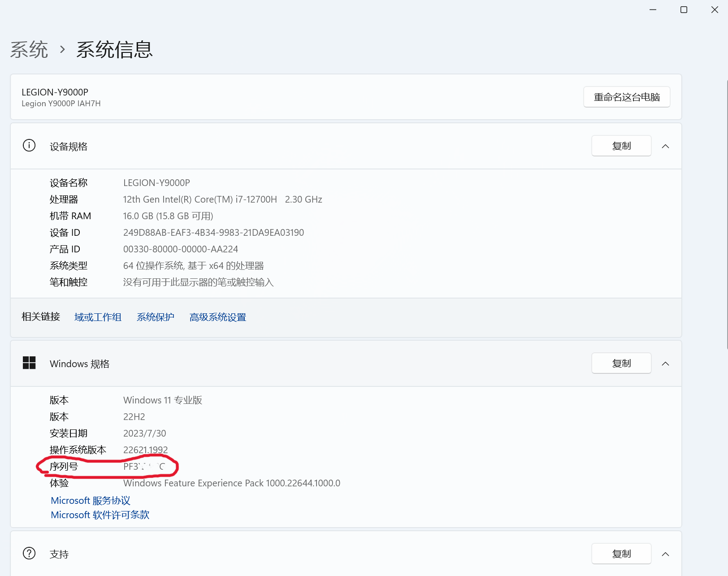Click the LEGION-Y9000P computer name header
This screenshot has height=576, width=728.
pos(55,92)
